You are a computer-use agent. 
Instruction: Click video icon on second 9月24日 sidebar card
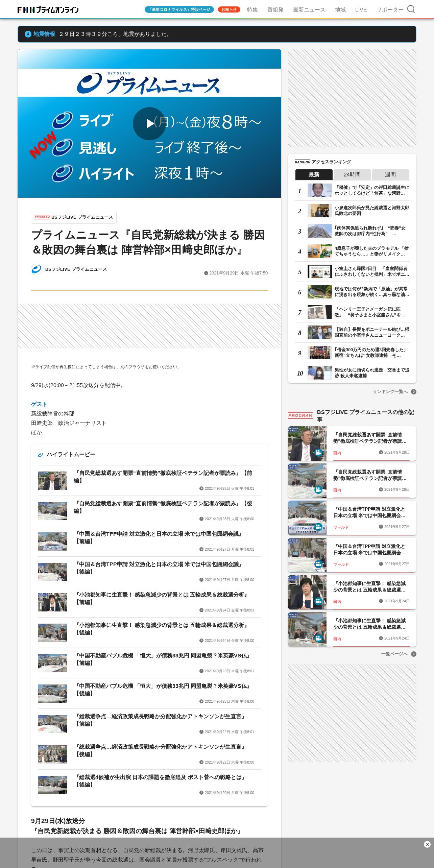point(318,638)
